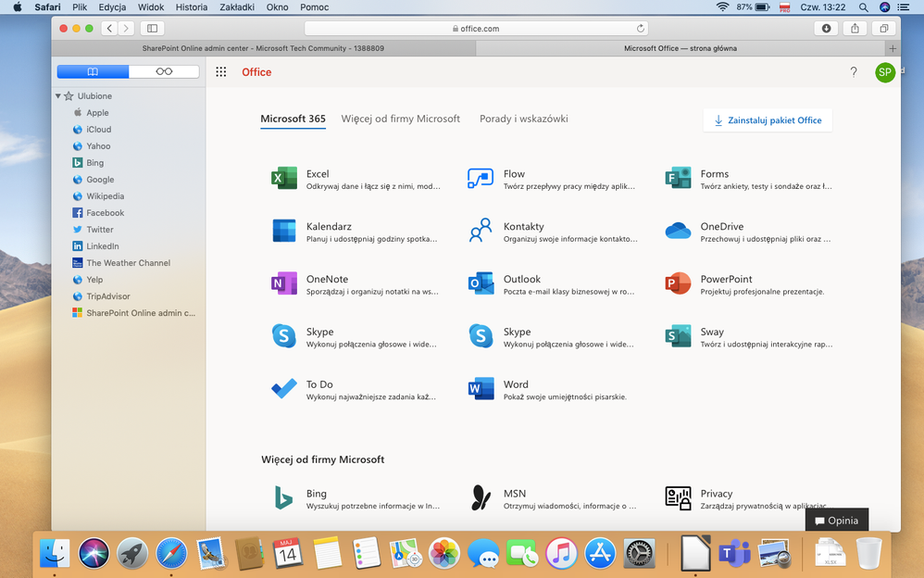
Task: Show all tabs overview
Action: (x=884, y=29)
